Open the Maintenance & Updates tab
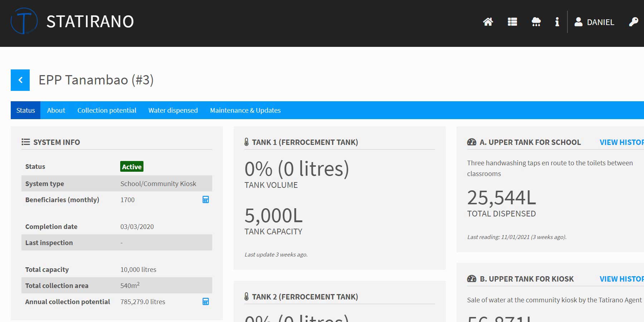This screenshot has height=322, width=644. pos(245,110)
